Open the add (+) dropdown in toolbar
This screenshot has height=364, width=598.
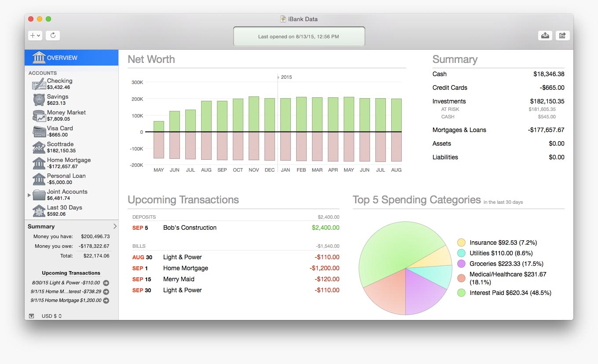(x=35, y=36)
